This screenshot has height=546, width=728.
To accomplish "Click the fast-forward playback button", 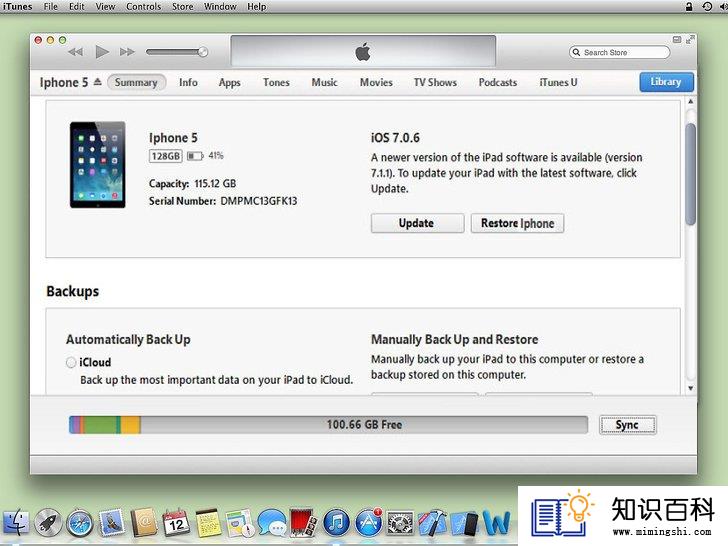I will [x=127, y=52].
